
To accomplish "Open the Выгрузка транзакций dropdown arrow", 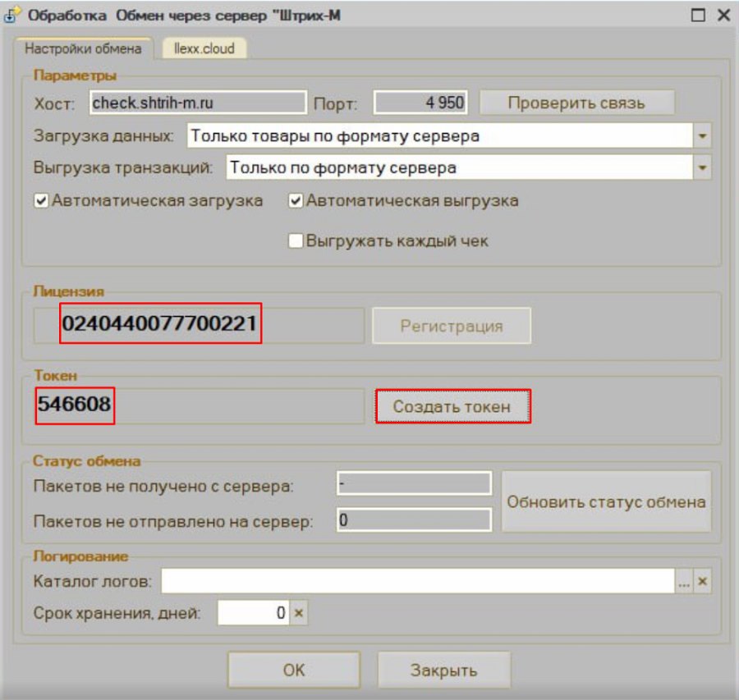I will click(702, 167).
